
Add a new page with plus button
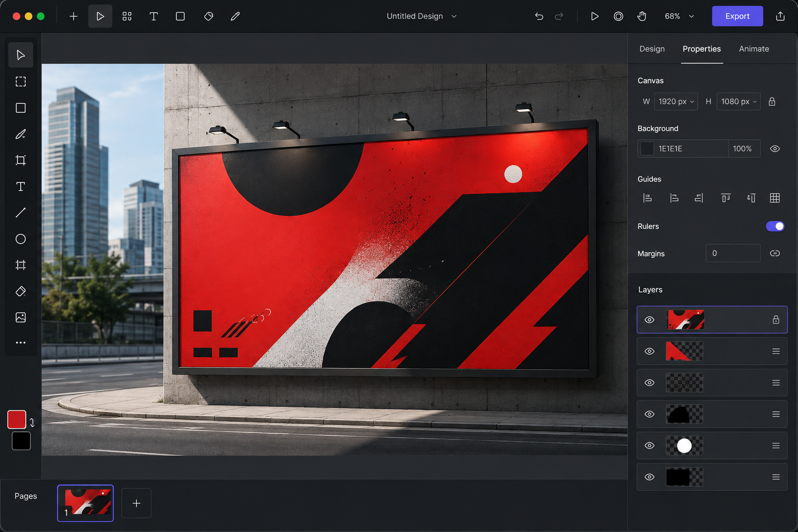[136, 503]
